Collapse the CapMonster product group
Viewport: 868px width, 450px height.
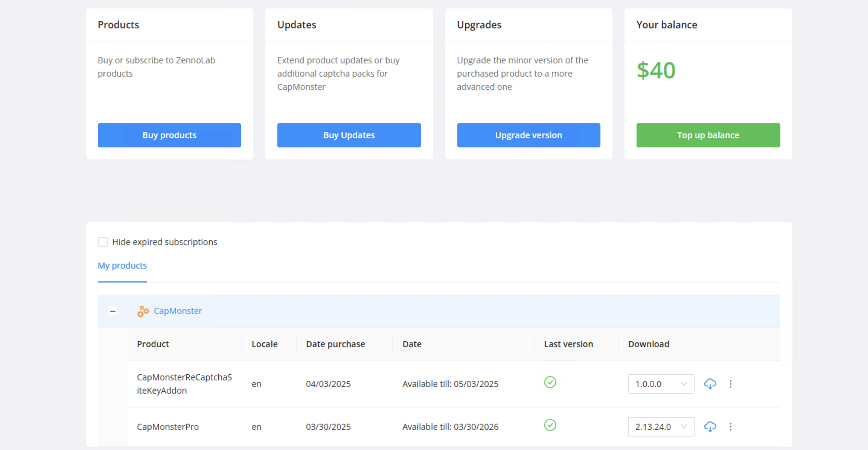113,311
